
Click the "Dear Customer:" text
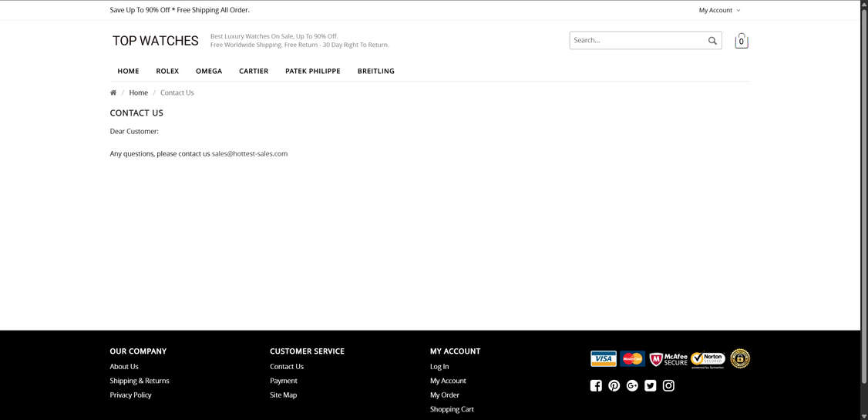(x=135, y=132)
